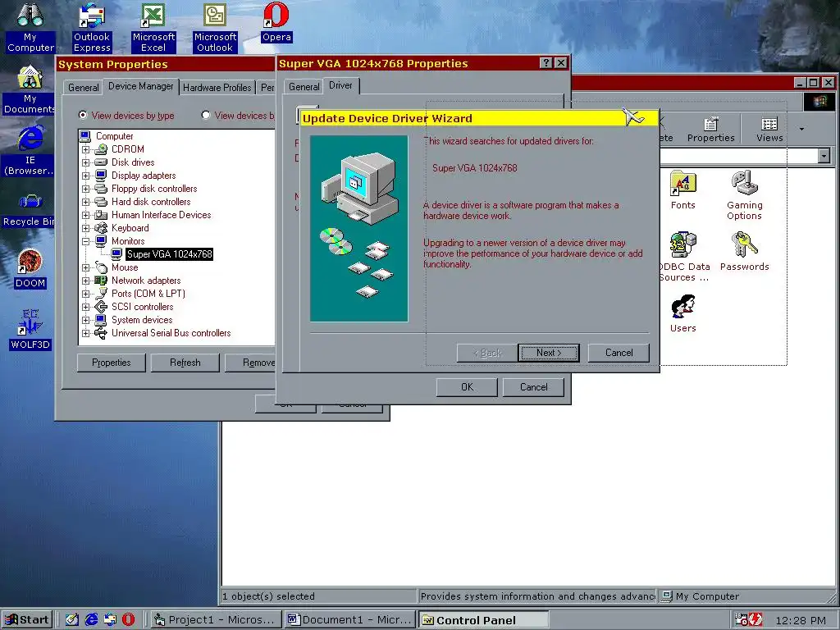Launch the DOOM desktop shortcut
The image size is (840, 630).
[x=30, y=268]
